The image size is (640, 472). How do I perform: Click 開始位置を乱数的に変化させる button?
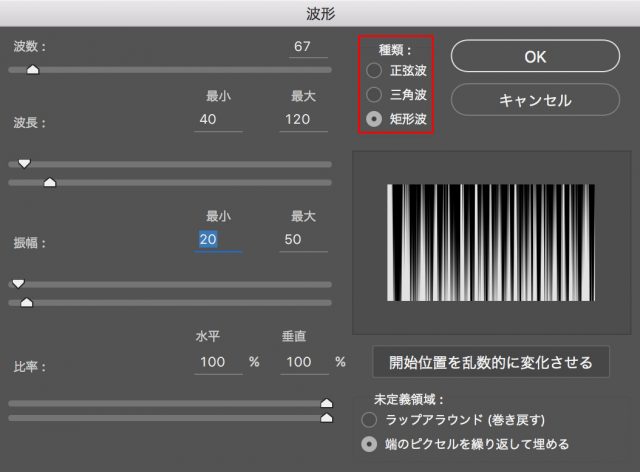[x=491, y=361]
